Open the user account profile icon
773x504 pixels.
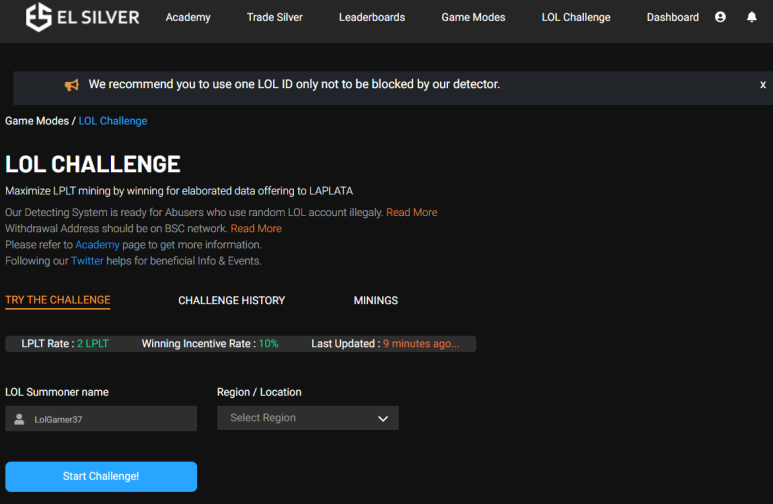(720, 17)
